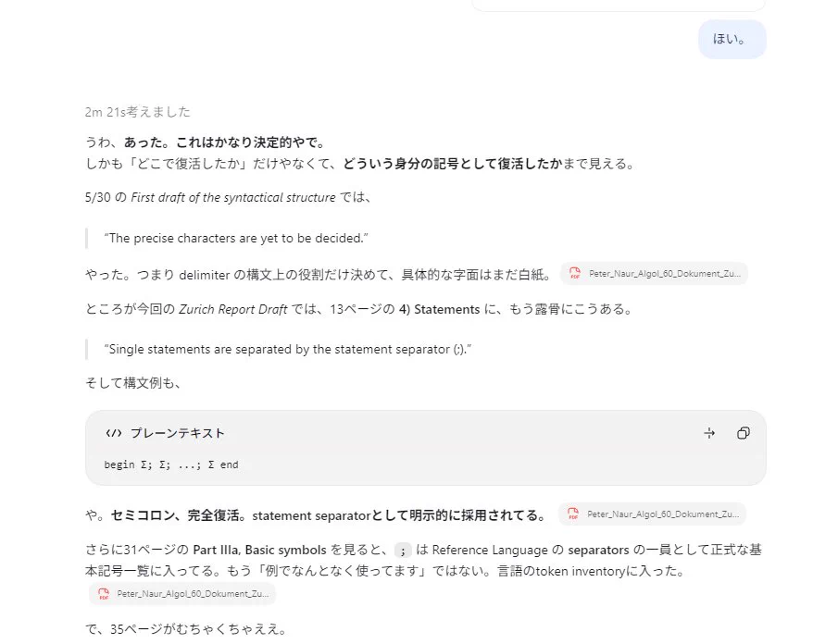This screenshot has height=644, width=838.
Task: Click the inline semicolon code chip
Action: point(403,550)
